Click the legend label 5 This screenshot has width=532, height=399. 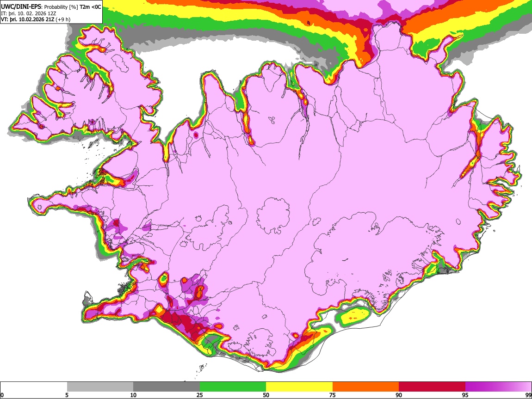pos(67,395)
